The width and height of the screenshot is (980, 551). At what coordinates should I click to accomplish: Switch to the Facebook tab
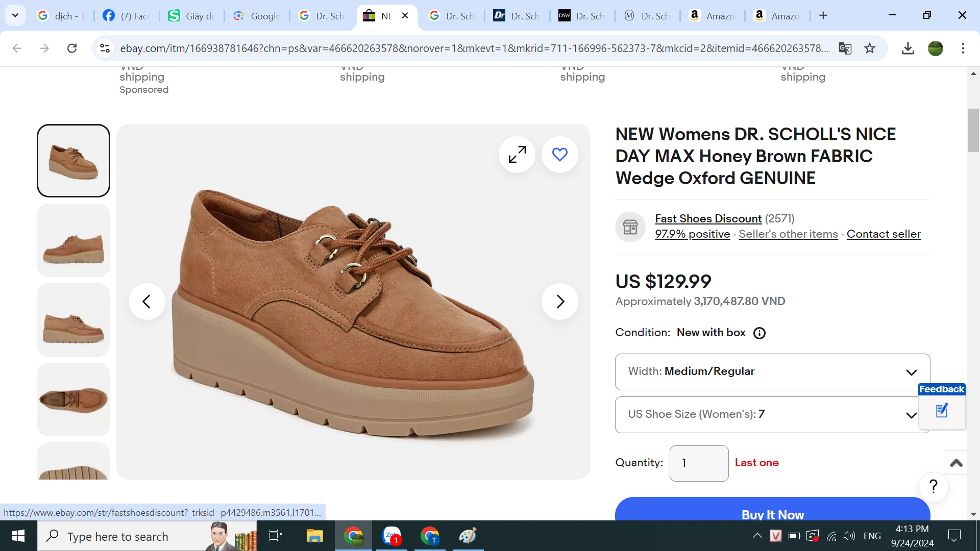click(127, 16)
